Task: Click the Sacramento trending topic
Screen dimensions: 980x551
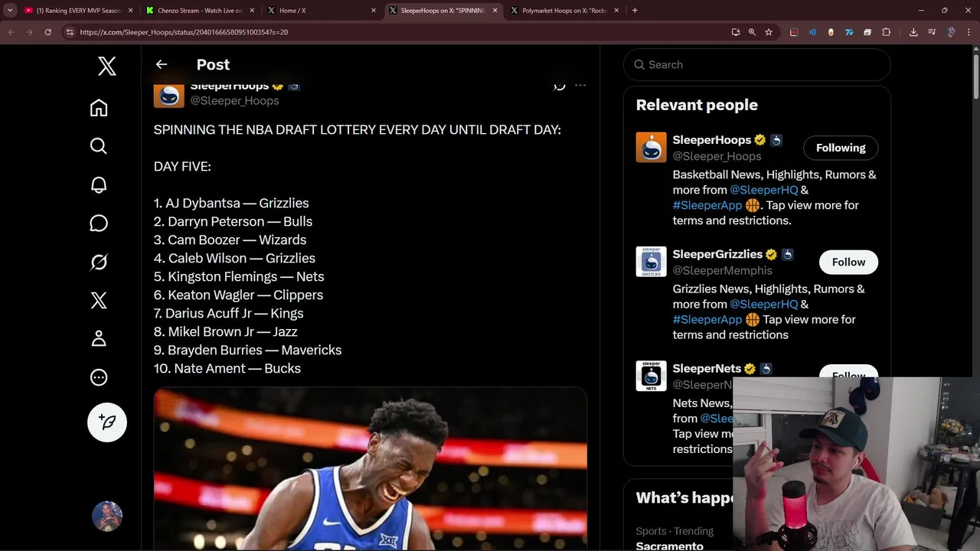Action: click(669, 546)
